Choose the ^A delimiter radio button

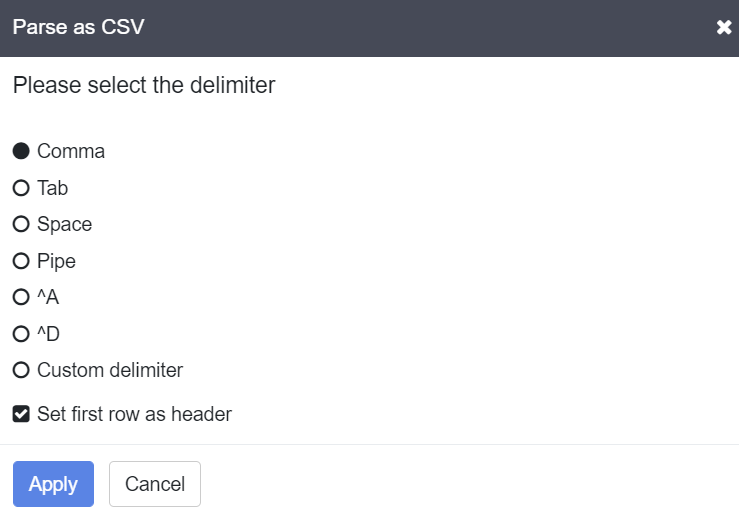[x=21, y=297]
